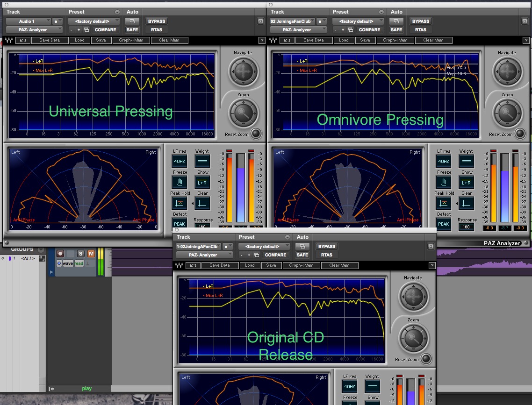
Task: Reset zoom in the Original CD analyzer
Action: click(426, 359)
